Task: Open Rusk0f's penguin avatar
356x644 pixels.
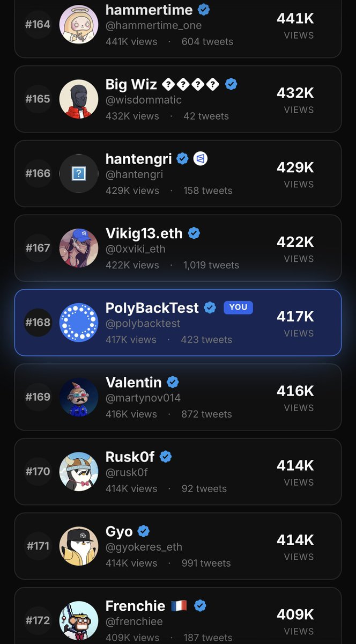Action: [x=79, y=472]
